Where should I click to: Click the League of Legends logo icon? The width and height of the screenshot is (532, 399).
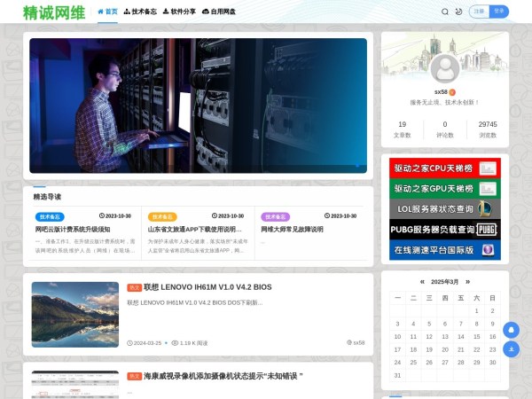click(x=487, y=208)
